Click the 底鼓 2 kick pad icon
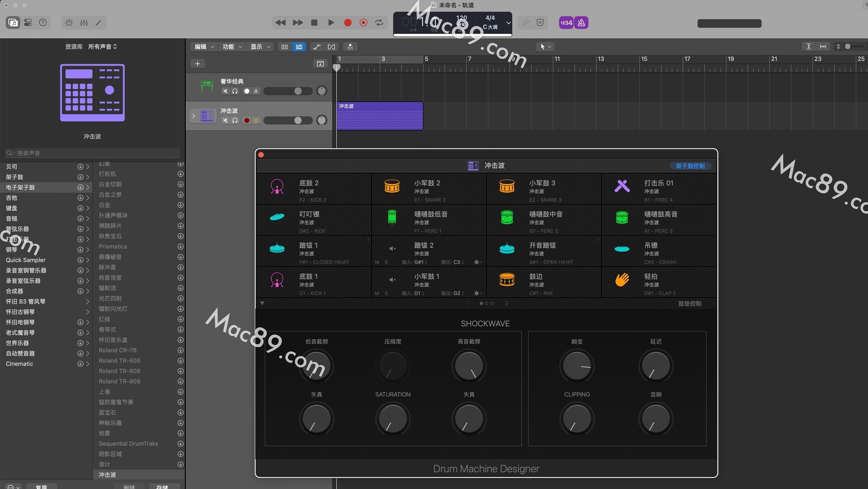 (277, 186)
